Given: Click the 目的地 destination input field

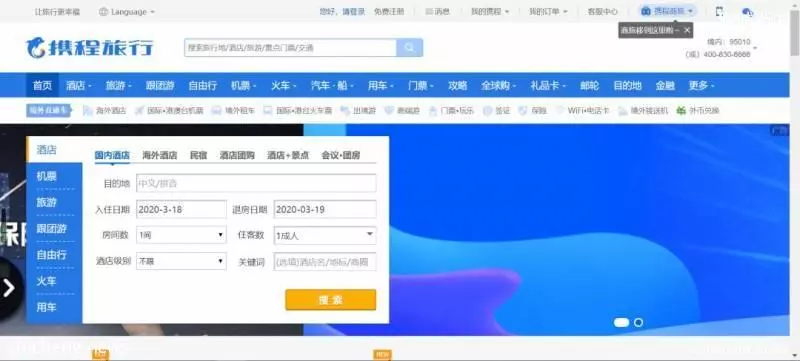Looking at the screenshot, I should (x=256, y=183).
